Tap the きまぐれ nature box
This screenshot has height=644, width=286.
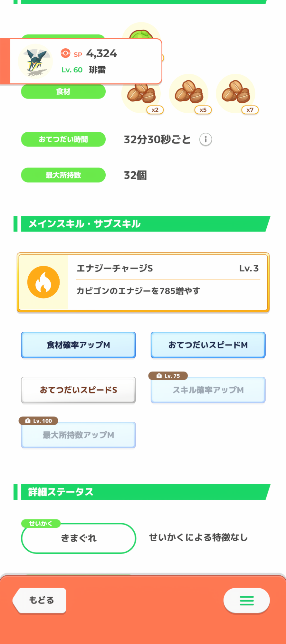point(79,538)
